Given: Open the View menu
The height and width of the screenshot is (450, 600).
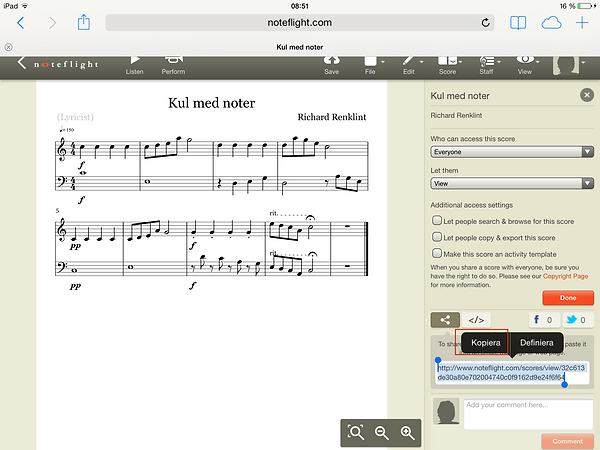Looking at the screenshot, I should 527,66.
